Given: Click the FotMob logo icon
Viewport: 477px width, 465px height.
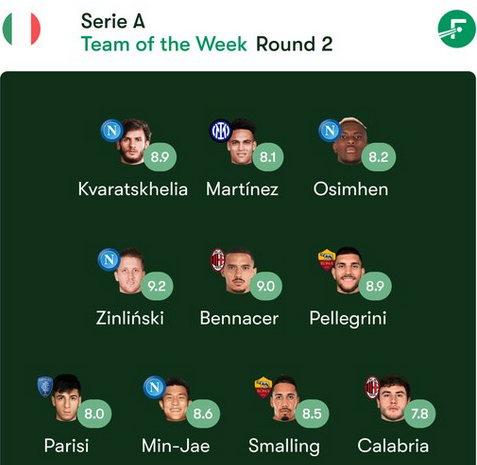Looking at the screenshot, I should (457, 29).
